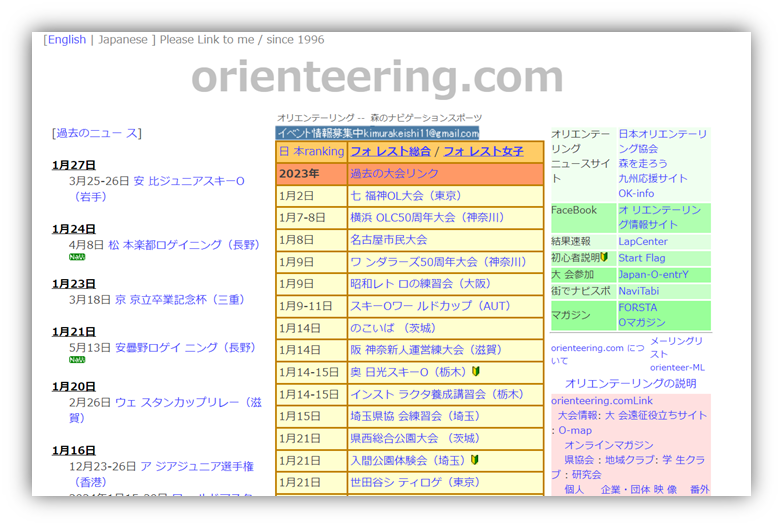Open 阪神奈新人運営練大会（滋賀） link
This screenshot has width=783, height=528.
click(x=426, y=350)
